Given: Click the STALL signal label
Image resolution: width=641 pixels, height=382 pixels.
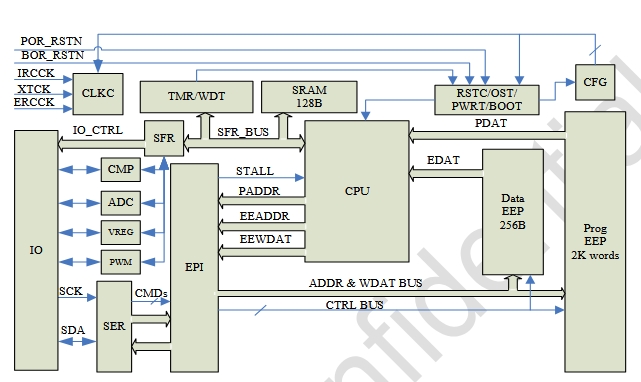Looking at the screenshot, I should click(255, 171).
